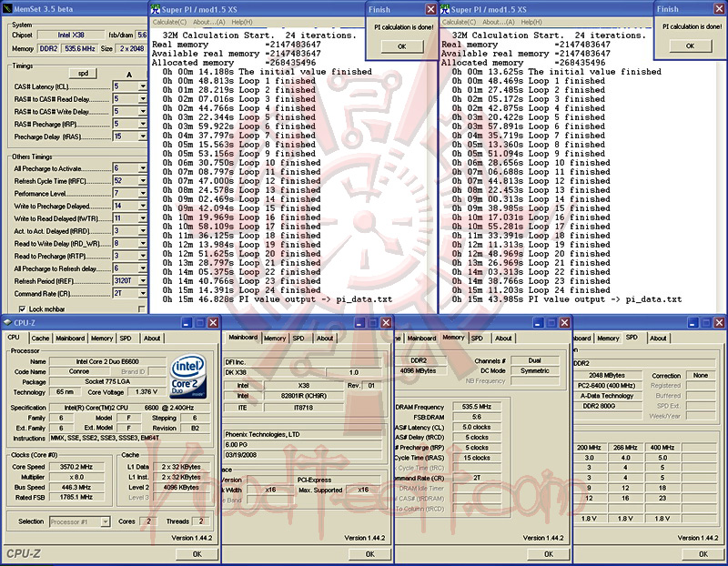
Task: Open the All Precharge to Refresh delay dropdown
Action: pyautogui.click(x=143, y=268)
